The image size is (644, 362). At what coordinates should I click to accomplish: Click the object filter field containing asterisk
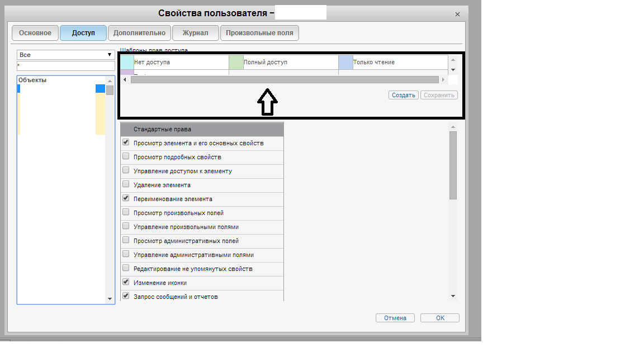click(x=65, y=66)
